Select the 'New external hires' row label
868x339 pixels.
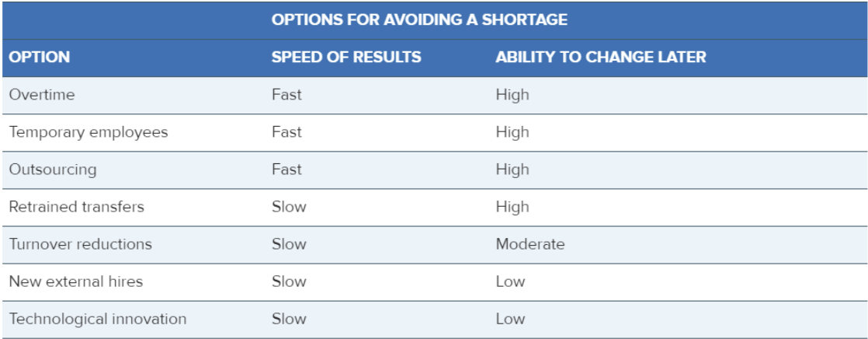[x=76, y=281]
